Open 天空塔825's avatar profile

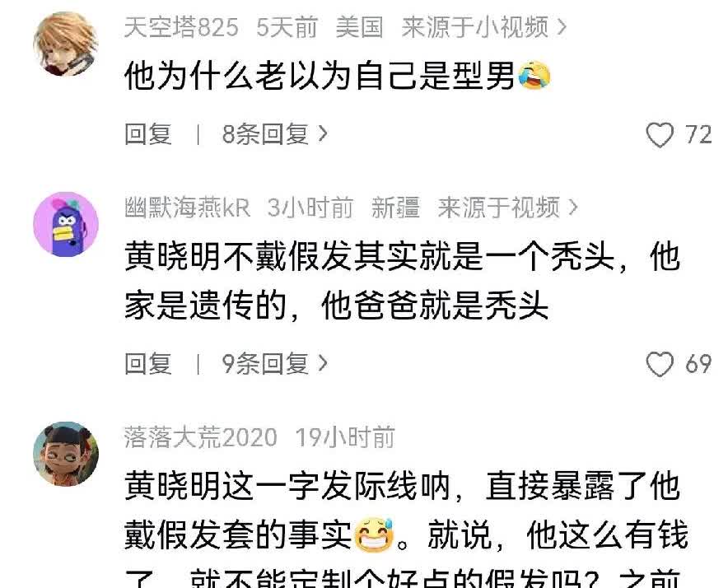pos(65,44)
